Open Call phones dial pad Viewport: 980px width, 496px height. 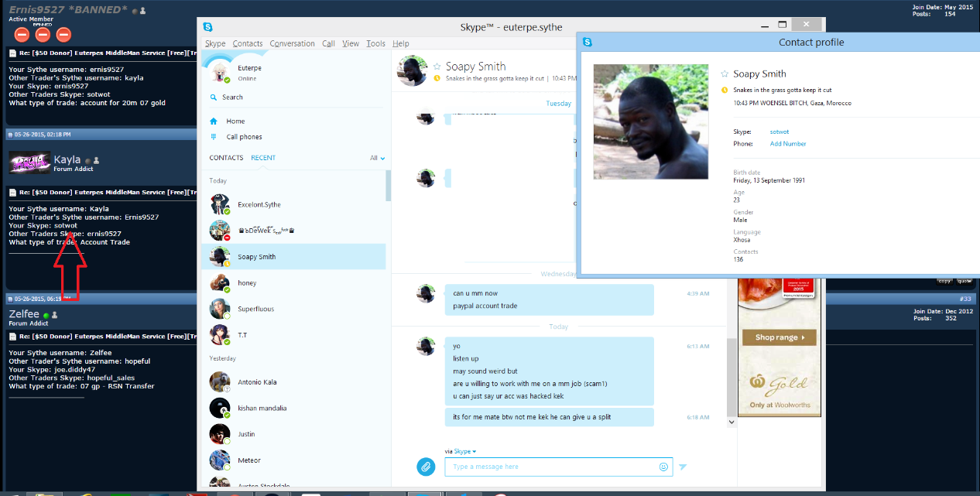pos(244,137)
